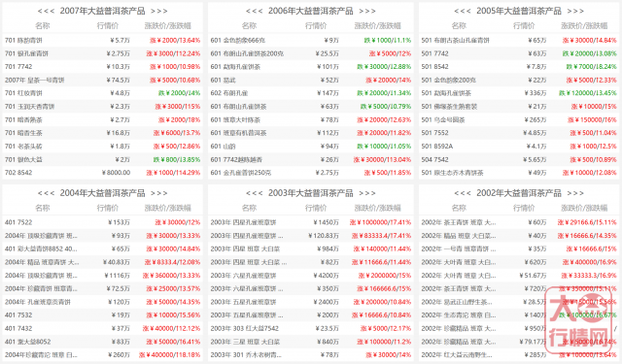The width and height of the screenshot is (622, 364).
Task: Click the price ¥25.5万 in the 2006 table
Action: pyautogui.click(x=327, y=53)
